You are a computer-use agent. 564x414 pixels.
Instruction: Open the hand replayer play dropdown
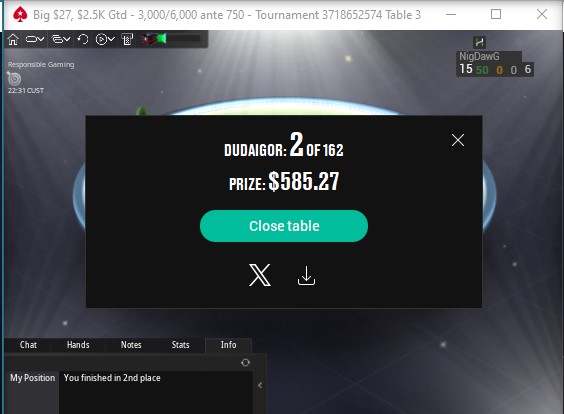pos(105,39)
